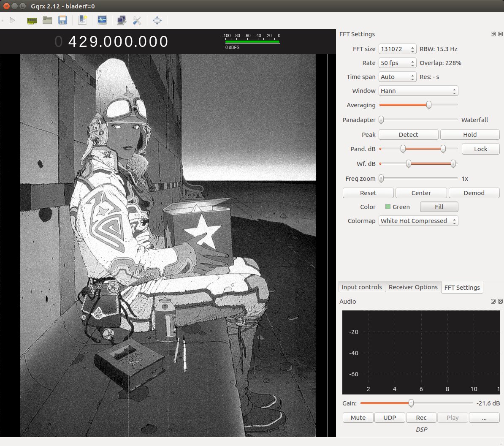Load settings with the folder icon

[47, 20]
